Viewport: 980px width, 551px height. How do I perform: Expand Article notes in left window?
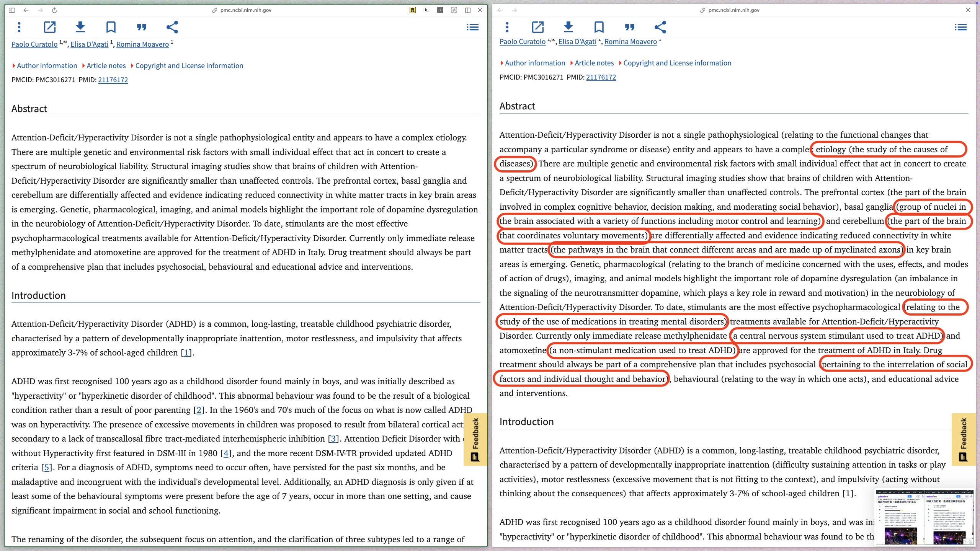click(104, 66)
